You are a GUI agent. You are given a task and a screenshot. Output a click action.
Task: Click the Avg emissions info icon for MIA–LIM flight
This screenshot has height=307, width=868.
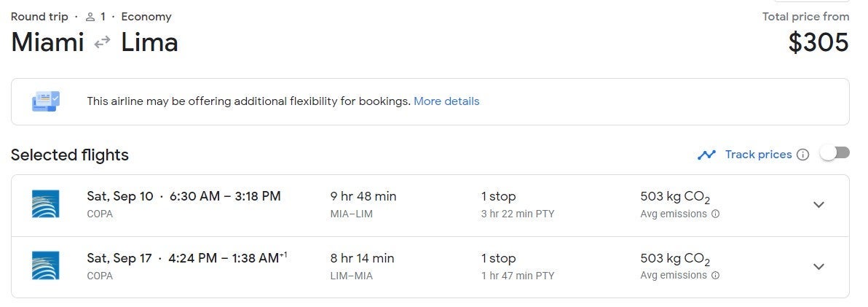point(715,214)
